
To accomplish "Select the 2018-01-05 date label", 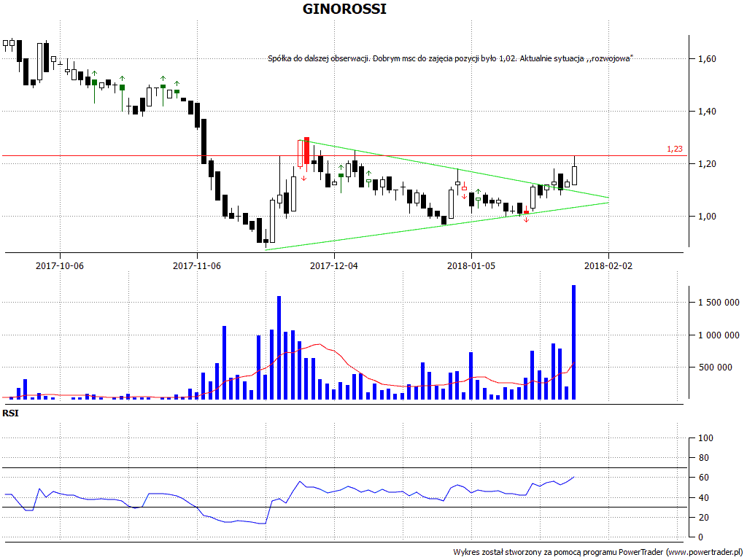I will [x=471, y=265].
